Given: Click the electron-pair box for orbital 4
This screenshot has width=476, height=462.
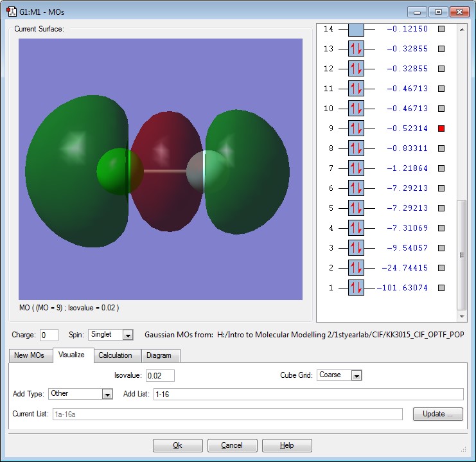Looking at the screenshot, I should coord(356,228).
